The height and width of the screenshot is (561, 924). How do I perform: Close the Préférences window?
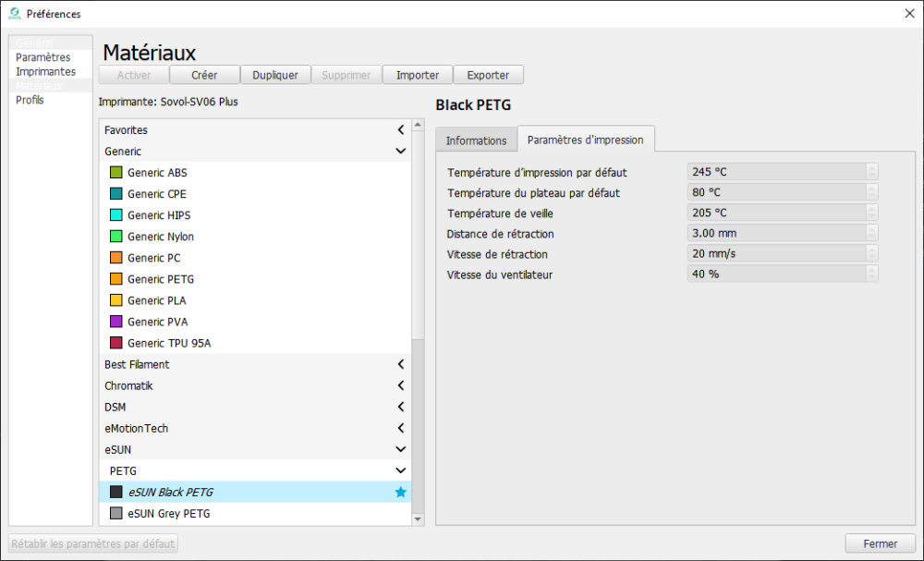click(x=909, y=14)
